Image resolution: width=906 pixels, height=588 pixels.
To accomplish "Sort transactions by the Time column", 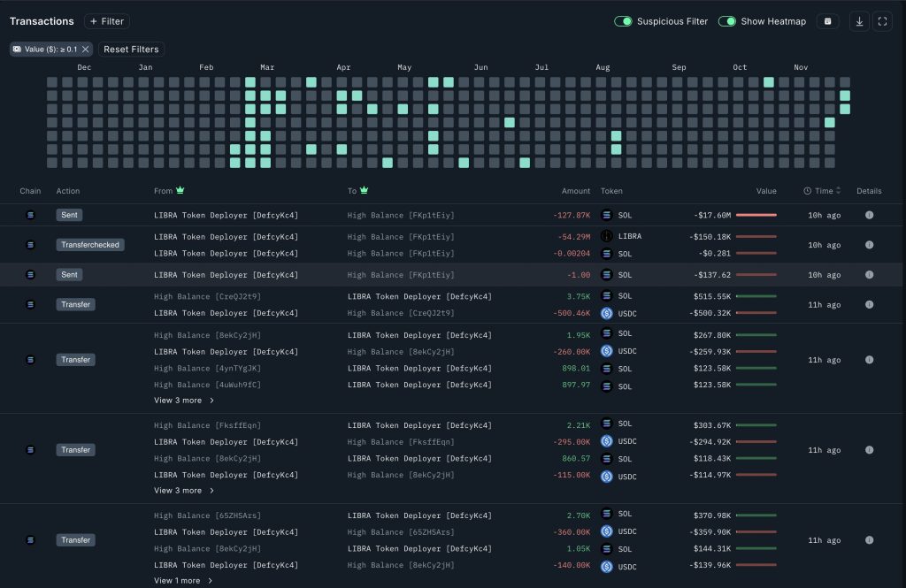I will tap(823, 191).
